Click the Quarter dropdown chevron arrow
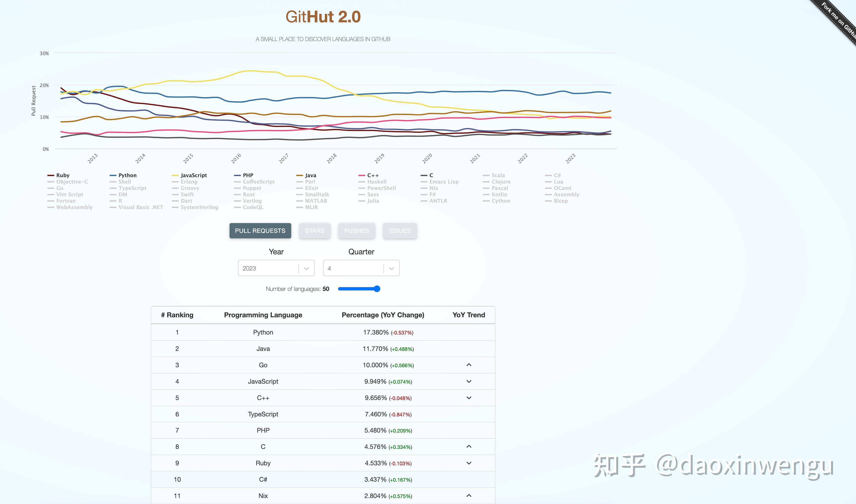The width and height of the screenshot is (856, 504). click(391, 269)
